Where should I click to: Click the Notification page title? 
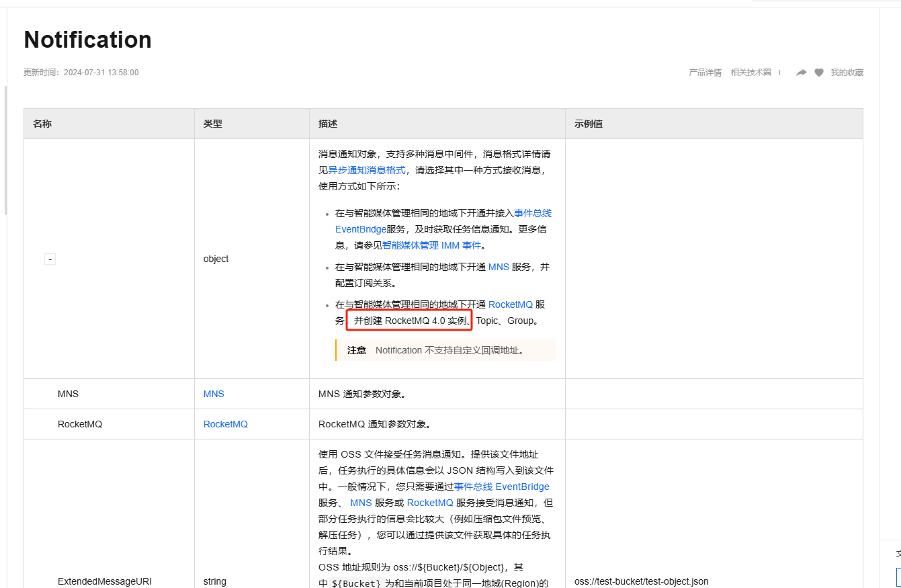coord(88,40)
